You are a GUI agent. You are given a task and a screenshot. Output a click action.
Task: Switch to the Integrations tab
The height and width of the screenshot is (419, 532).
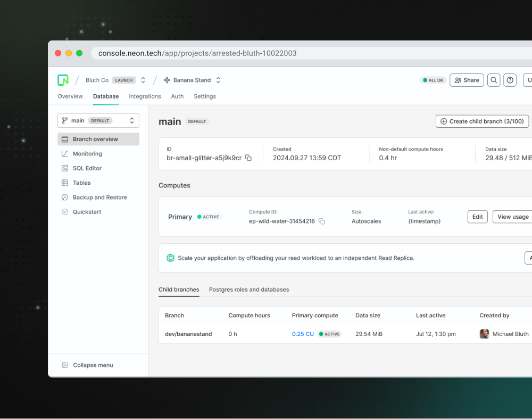click(x=145, y=96)
